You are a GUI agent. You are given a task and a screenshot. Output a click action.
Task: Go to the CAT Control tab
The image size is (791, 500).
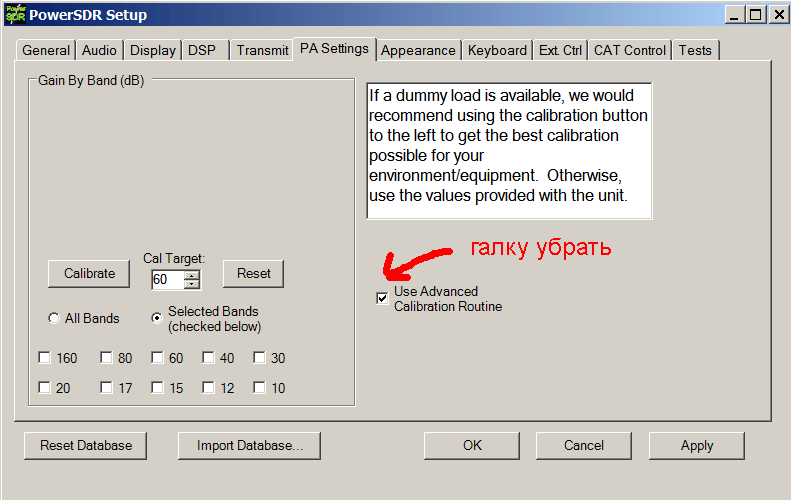[x=629, y=50]
